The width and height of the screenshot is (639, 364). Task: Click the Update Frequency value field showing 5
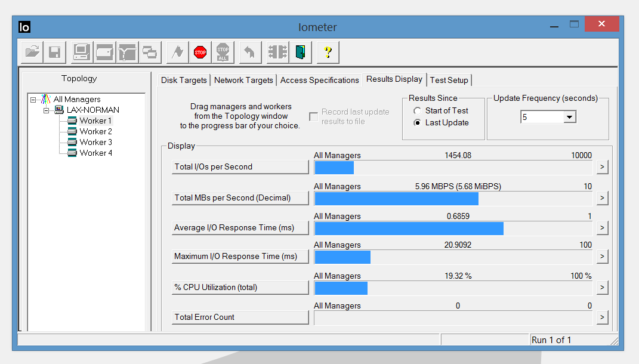pos(542,117)
